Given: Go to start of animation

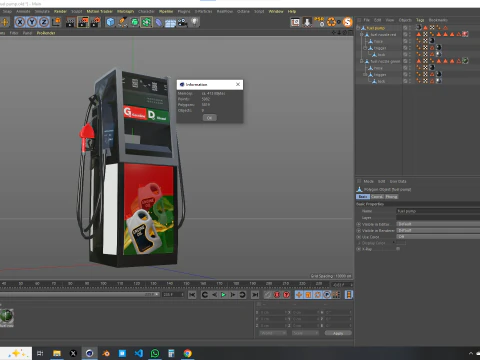Looking at the screenshot, I should (192, 295).
